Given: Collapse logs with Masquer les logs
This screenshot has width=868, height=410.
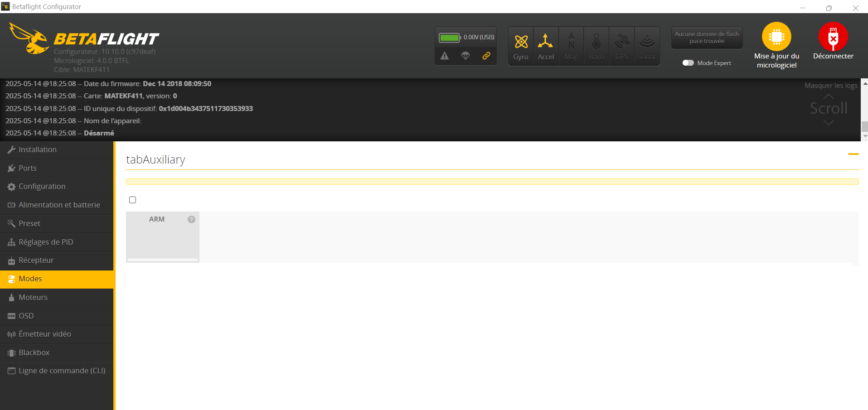Looking at the screenshot, I should click(830, 86).
